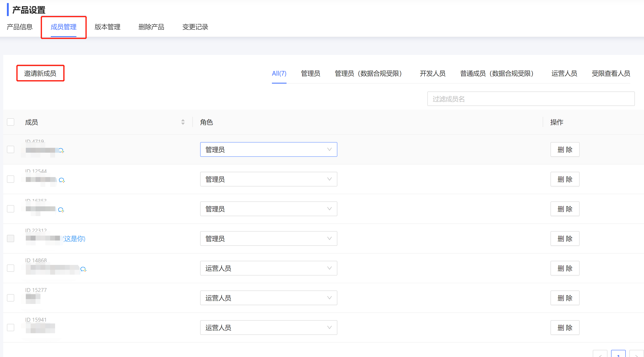Open chat icon for member ID 12544
This screenshot has width=644, height=357.
coord(62,180)
